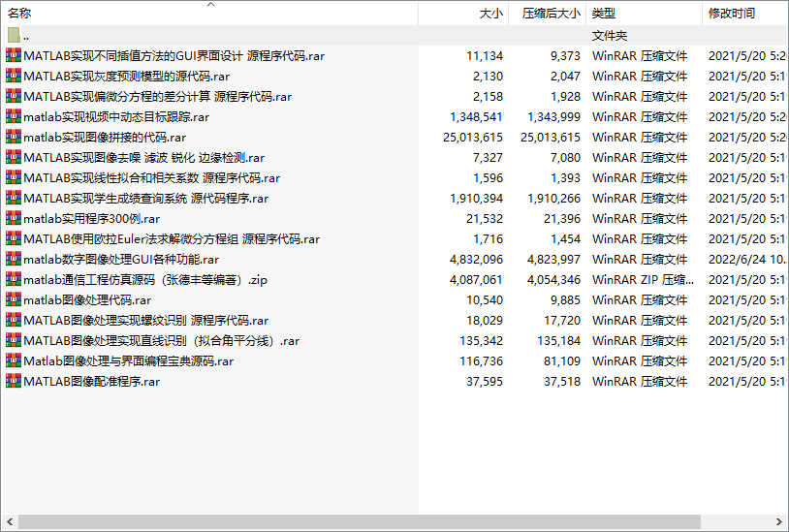This screenshot has height=532, width=789.
Task: Click archive icon of matlab数字图像处理GUI各种功能.rar
Action: click(14, 259)
